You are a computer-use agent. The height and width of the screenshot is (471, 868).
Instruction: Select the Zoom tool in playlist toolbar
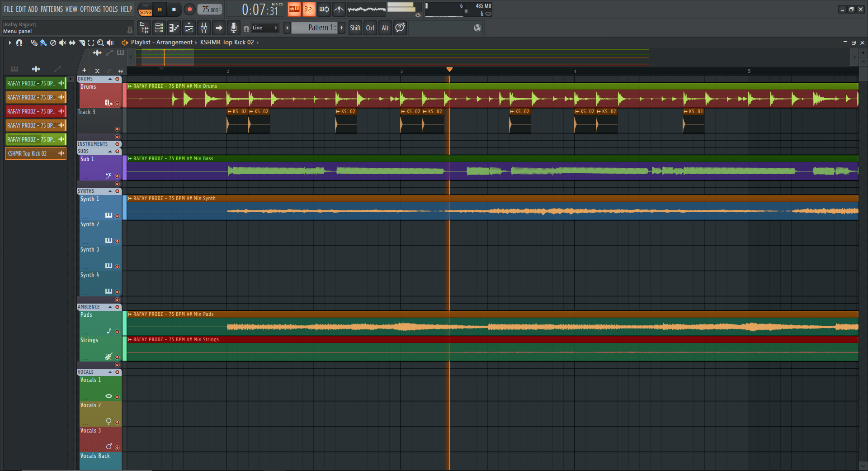pyautogui.click(x=100, y=43)
